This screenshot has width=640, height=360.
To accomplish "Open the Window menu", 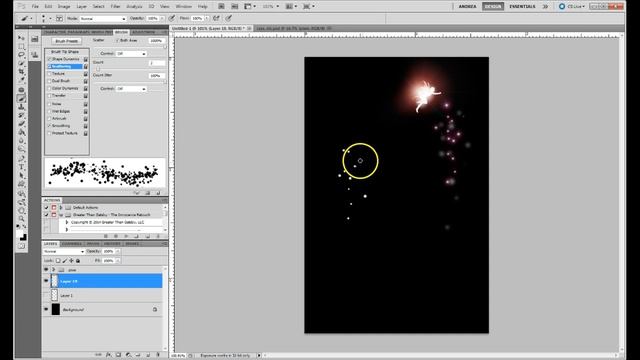I will click(183, 7).
